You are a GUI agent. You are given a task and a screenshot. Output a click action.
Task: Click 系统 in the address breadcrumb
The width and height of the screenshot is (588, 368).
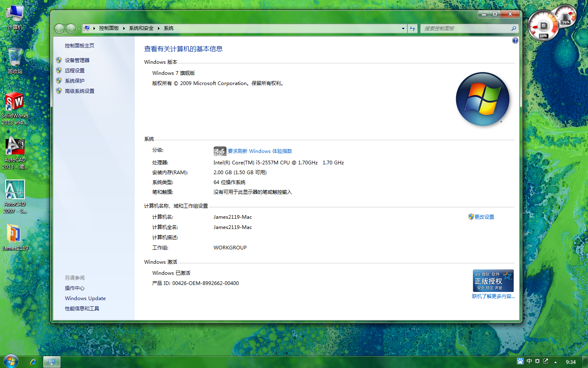click(x=169, y=28)
